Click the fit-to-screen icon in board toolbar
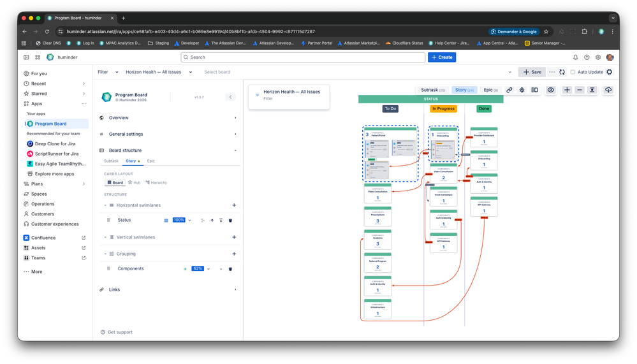637x364 pixels. [592, 90]
